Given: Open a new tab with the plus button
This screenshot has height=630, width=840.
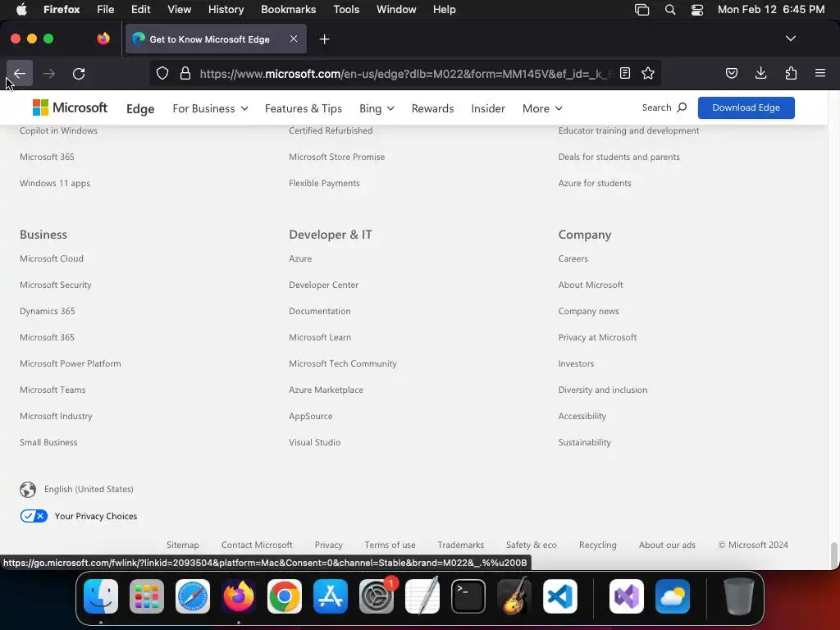Looking at the screenshot, I should coord(324,39).
